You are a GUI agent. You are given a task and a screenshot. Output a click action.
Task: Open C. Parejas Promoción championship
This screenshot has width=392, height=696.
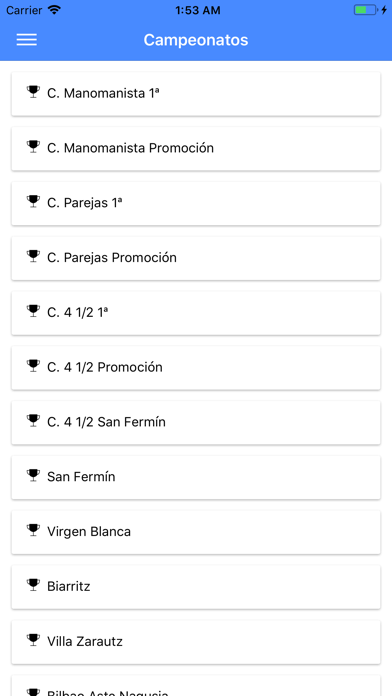(x=196, y=258)
